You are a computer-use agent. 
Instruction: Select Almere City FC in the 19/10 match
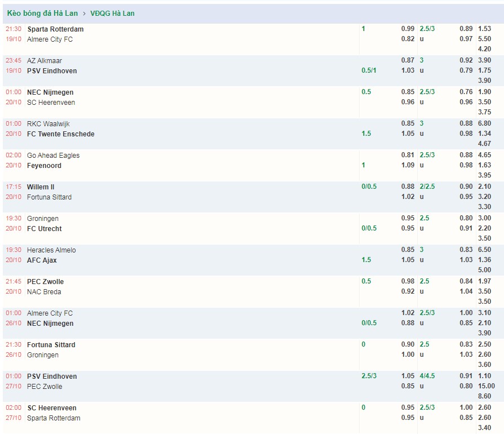pyautogui.click(x=50, y=39)
